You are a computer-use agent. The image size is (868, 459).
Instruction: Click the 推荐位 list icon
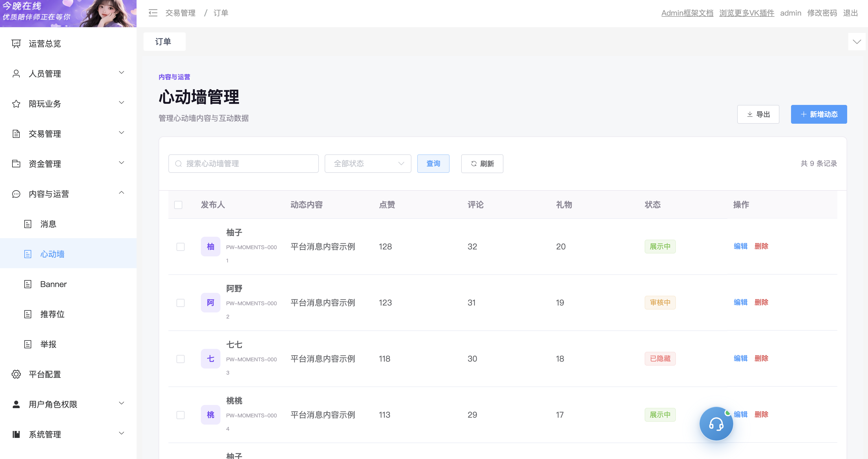coord(28,314)
